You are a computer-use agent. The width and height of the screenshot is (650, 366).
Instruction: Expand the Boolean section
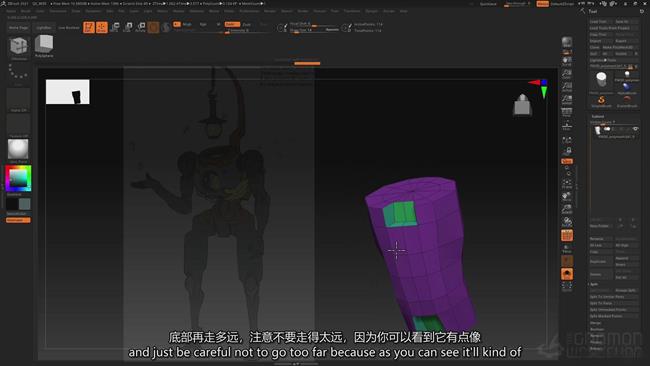point(597,330)
